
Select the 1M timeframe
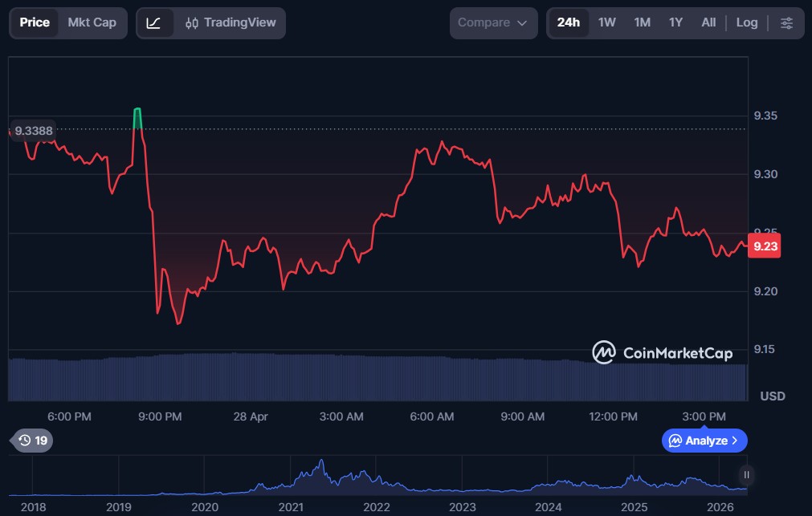coord(641,22)
